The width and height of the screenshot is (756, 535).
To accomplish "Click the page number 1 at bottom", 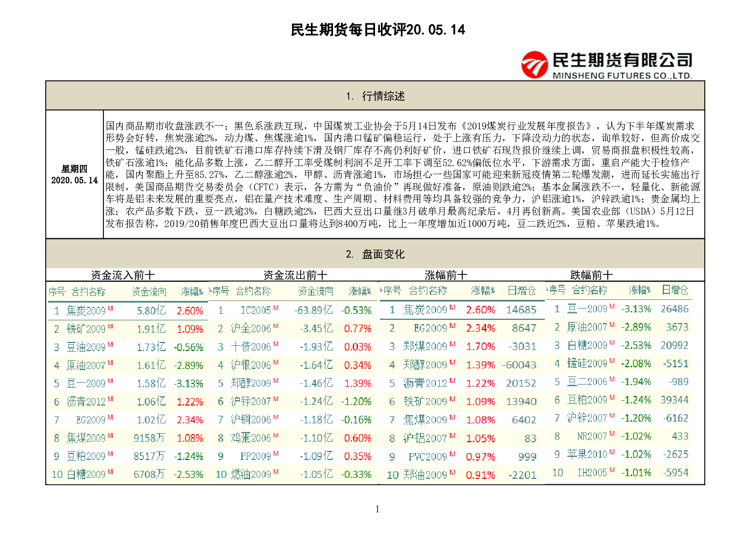I will pyautogui.click(x=377, y=509).
